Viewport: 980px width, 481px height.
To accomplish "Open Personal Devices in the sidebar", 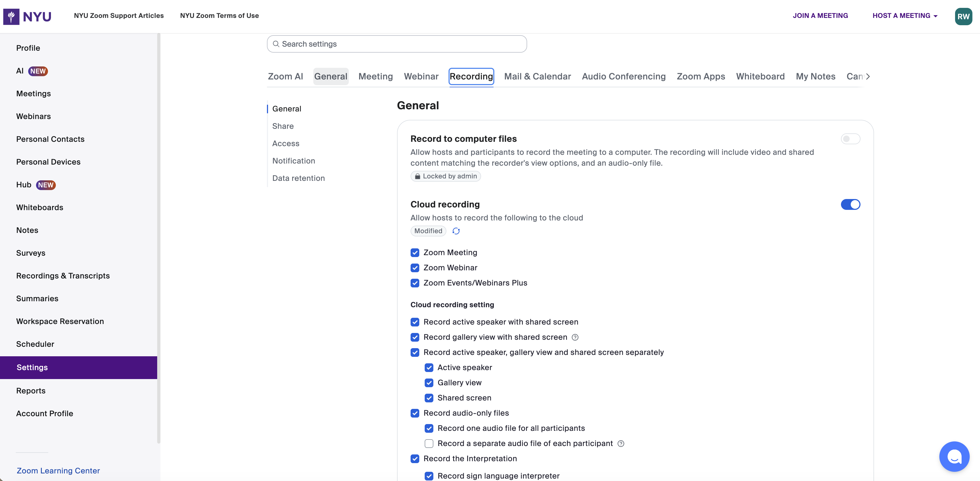I will pos(48,162).
